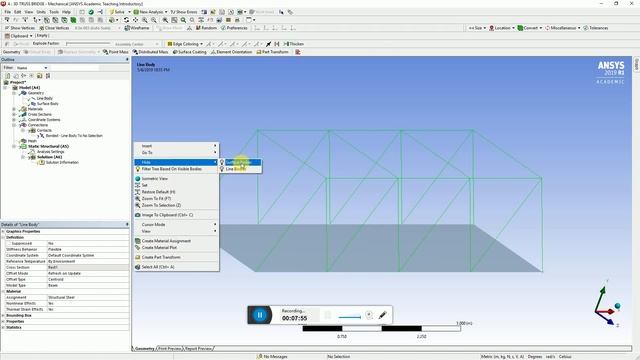Pin the Outline panel
Image resolution: width=640 pixels, height=360 pixels.
(x=127, y=60)
